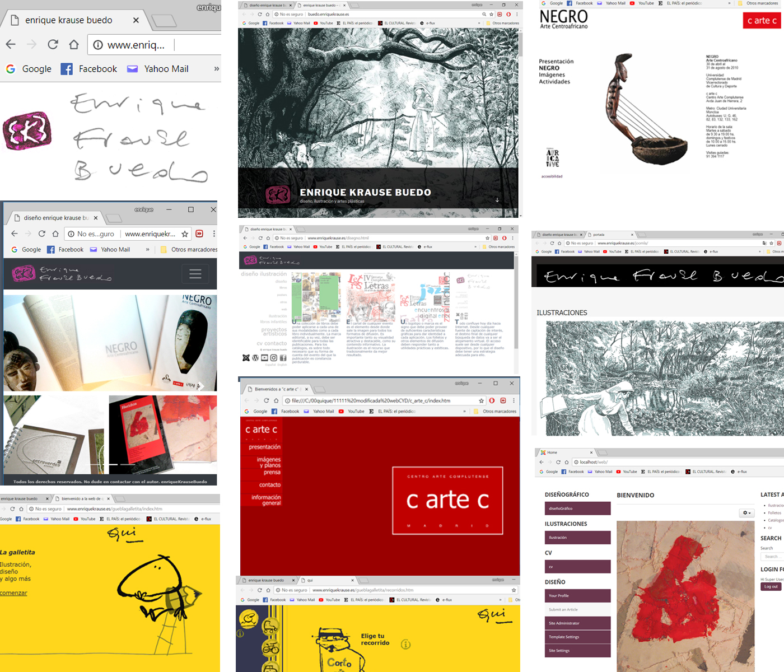The height and width of the screenshot is (672, 784).
Task: Click the Joomla icon on disegno page
Action: pos(246,358)
